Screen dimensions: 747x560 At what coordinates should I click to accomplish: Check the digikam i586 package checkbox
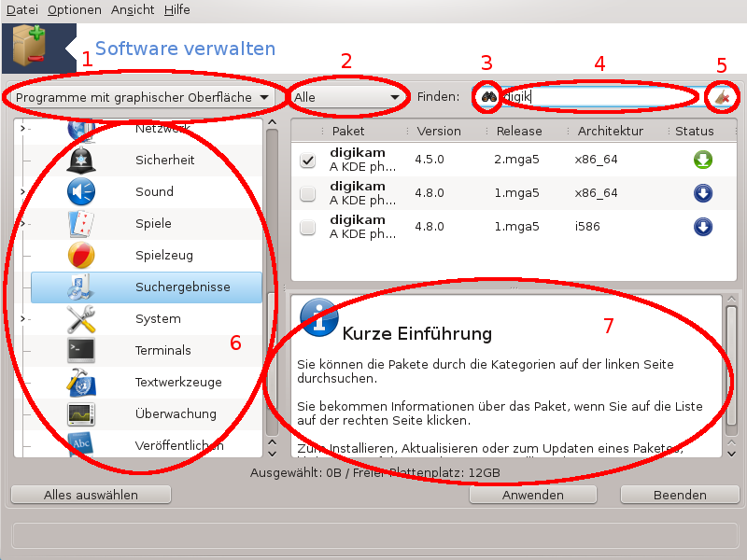click(x=308, y=227)
